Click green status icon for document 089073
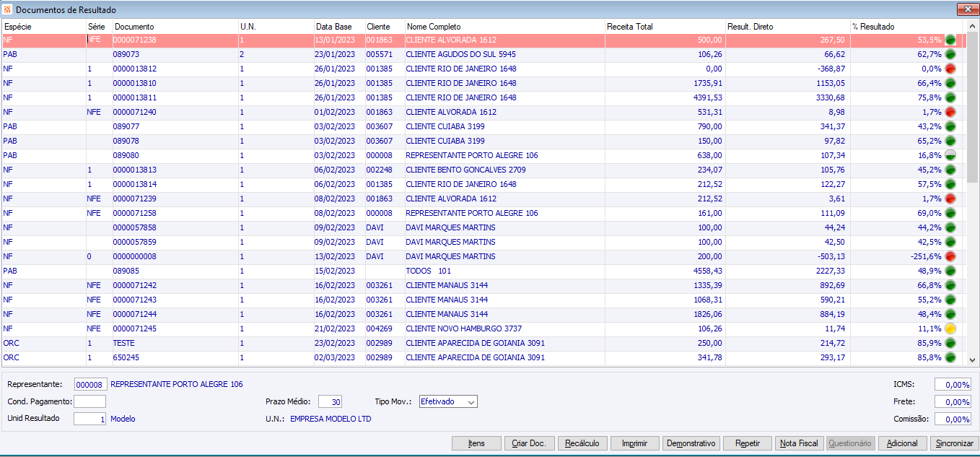Viewport: 980px width, 457px height. (950, 54)
